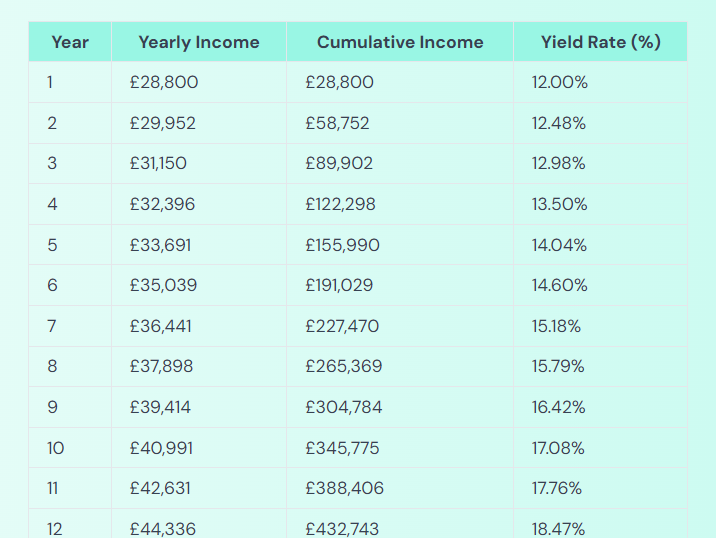Click the 14.60% yield rate cell
This screenshot has height=538, width=716.
(560, 285)
